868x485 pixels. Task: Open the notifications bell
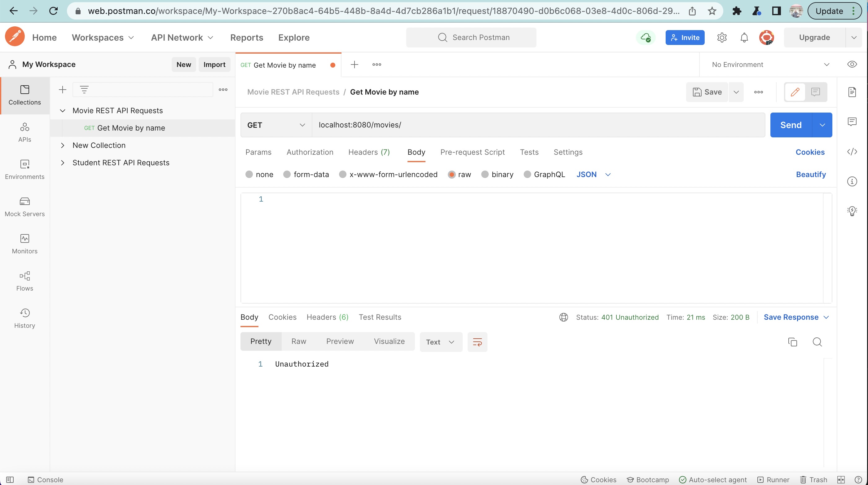click(x=744, y=38)
